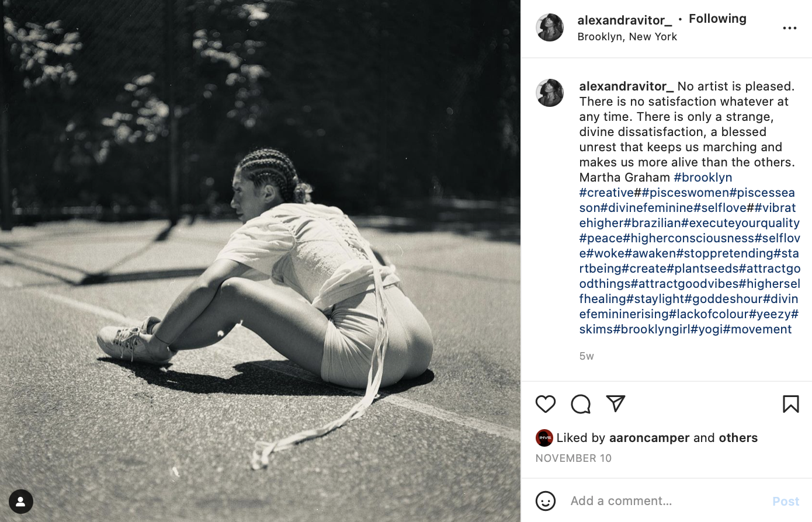Open the Brooklyn, New York location

(627, 37)
